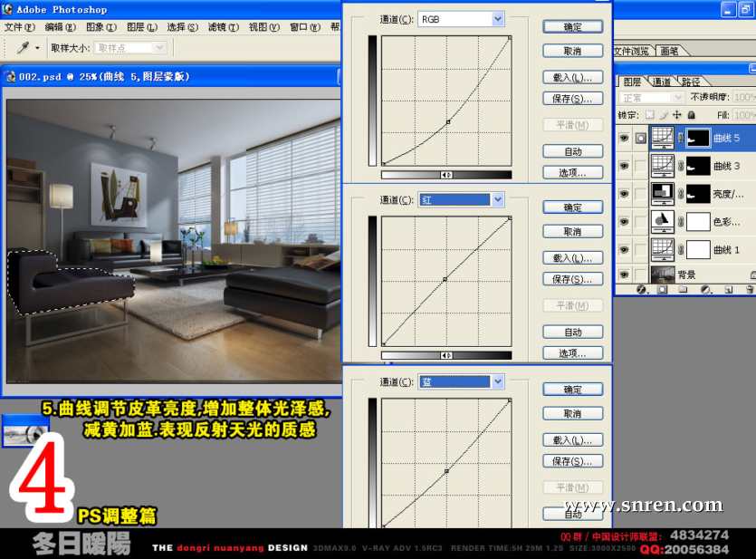Click the document icon of 002.psd window
Viewport: 756px width, 559px height.
pyautogui.click(x=11, y=77)
